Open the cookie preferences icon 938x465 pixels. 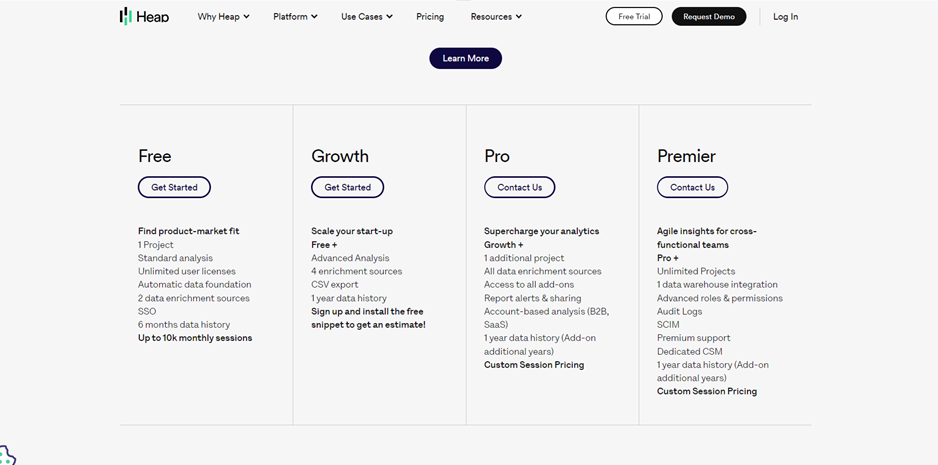7,456
